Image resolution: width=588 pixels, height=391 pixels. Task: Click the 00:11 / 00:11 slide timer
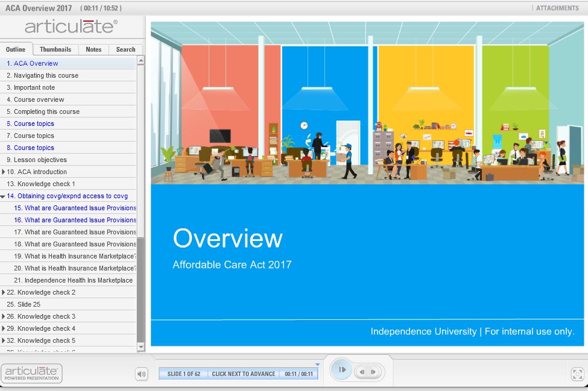pyautogui.click(x=299, y=374)
